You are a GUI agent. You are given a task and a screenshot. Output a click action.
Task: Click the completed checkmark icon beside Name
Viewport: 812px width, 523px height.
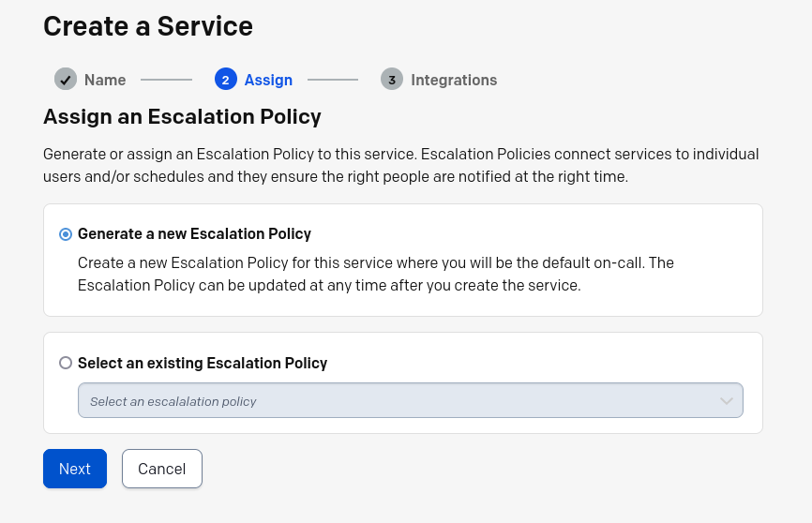coord(66,80)
